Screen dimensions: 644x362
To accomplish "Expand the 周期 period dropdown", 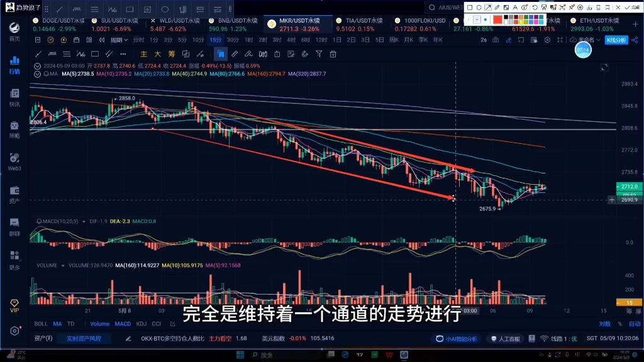I will pyautogui.click(x=119, y=40).
